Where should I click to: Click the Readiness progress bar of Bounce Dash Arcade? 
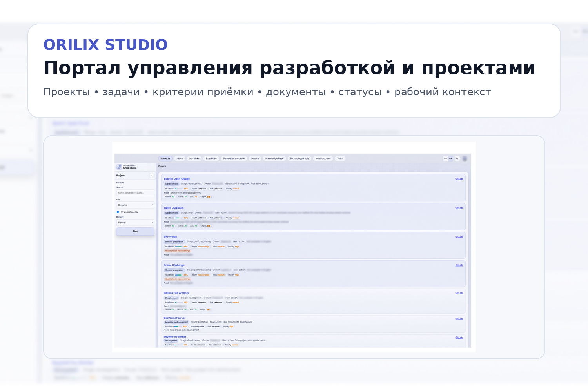coord(178,189)
